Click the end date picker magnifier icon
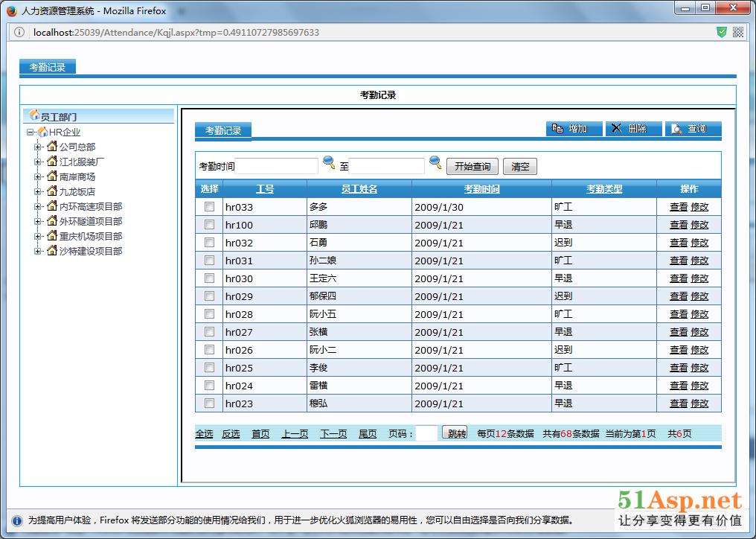The image size is (756, 539). coord(435,162)
